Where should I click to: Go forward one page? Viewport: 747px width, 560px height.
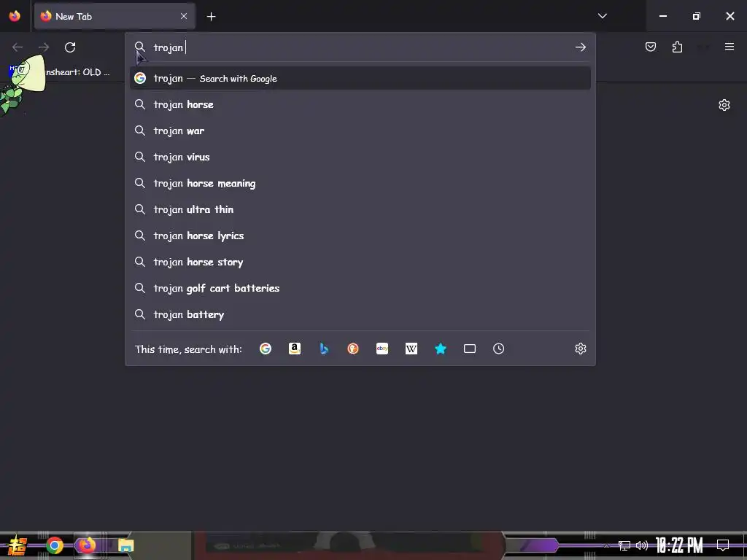44,47
